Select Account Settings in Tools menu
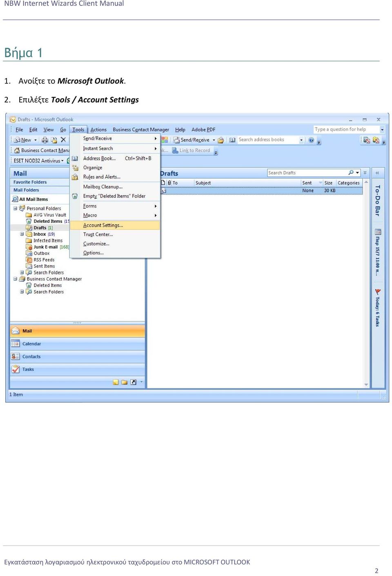Image resolution: width=392 pixels, height=576 pixels. point(115,225)
